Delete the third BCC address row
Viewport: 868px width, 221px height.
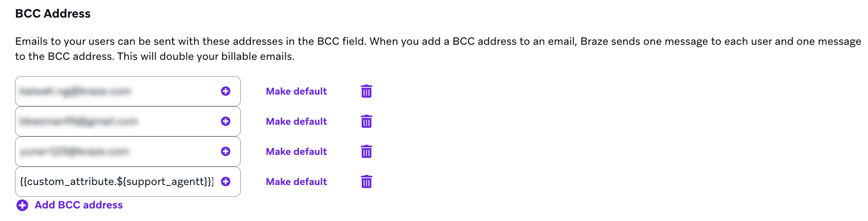pyautogui.click(x=366, y=152)
